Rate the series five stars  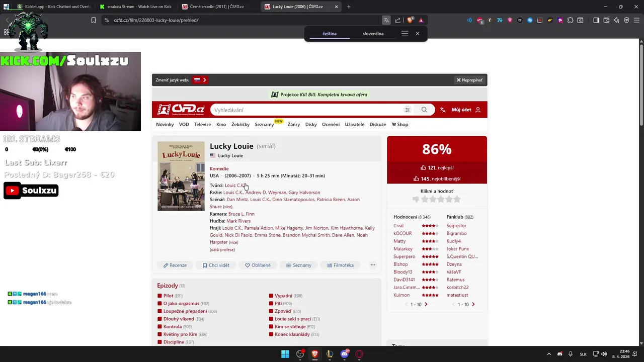(x=457, y=200)
